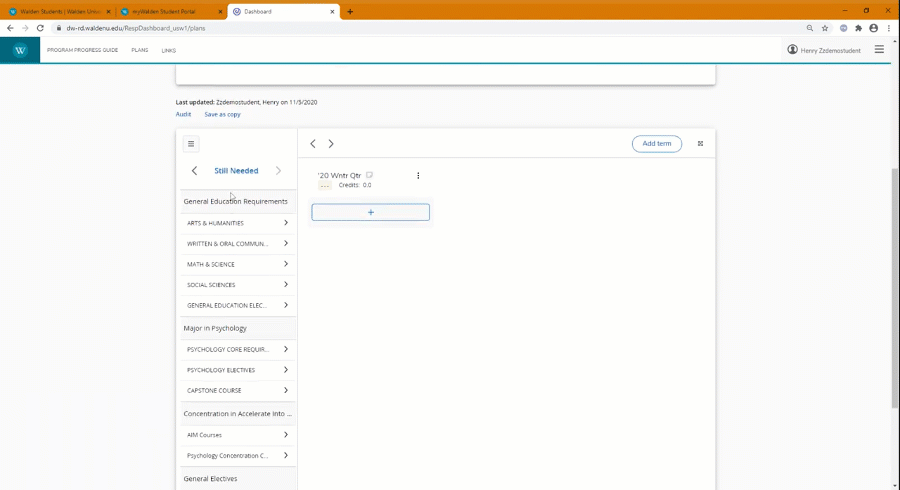This screenshot has width=900, height=490.
Task: Click the plus button to add a course
Action: click(370, 212)
